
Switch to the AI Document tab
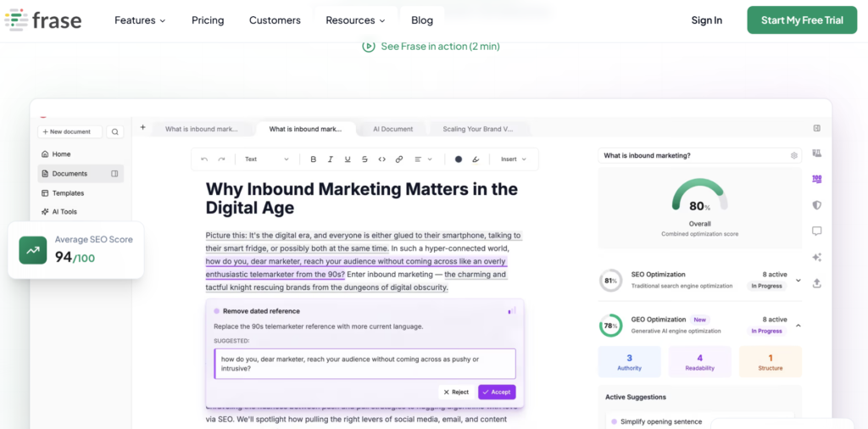(x=392, y=129)
